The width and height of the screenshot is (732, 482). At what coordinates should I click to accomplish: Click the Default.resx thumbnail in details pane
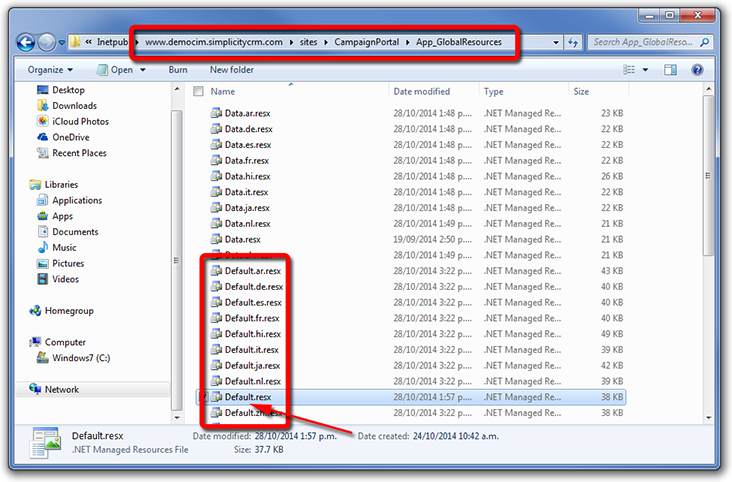coord(46,443)
